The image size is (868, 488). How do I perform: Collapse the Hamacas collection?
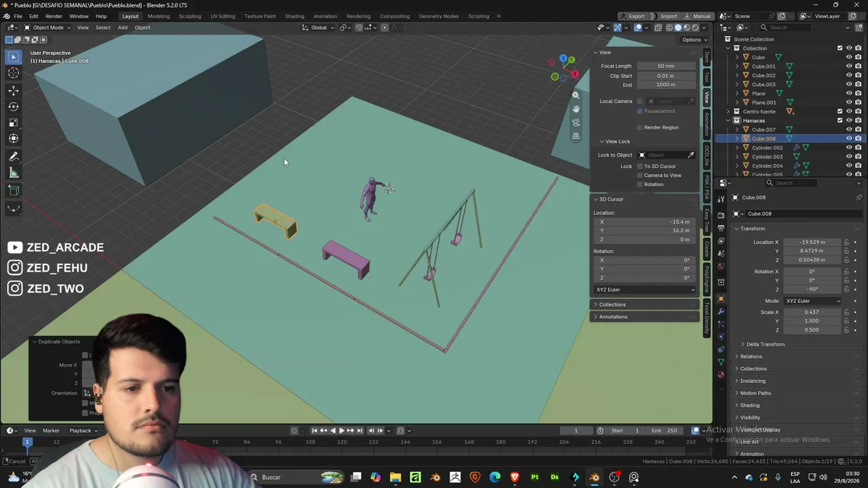click(x=728, y=121)
